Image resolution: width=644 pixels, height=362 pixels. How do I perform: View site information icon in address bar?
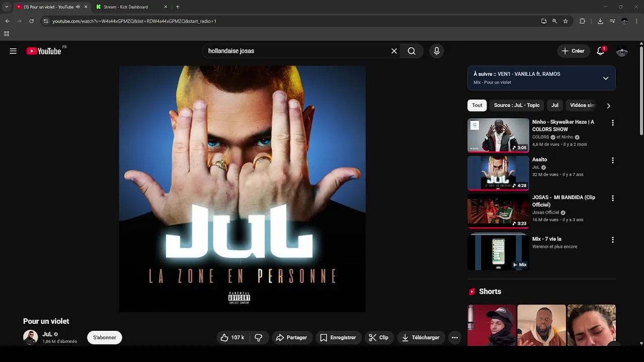[x=46, y=21]
